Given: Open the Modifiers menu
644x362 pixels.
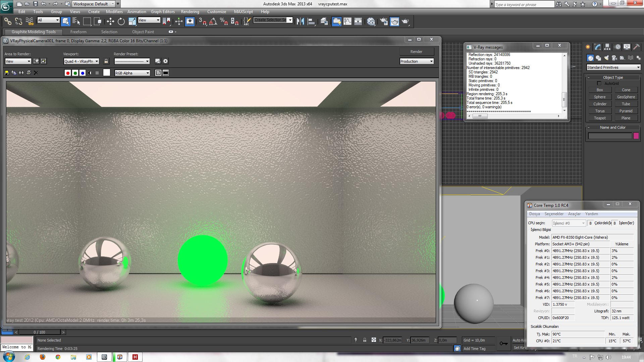Looking at the screenshot, I should tap(114, 12).
